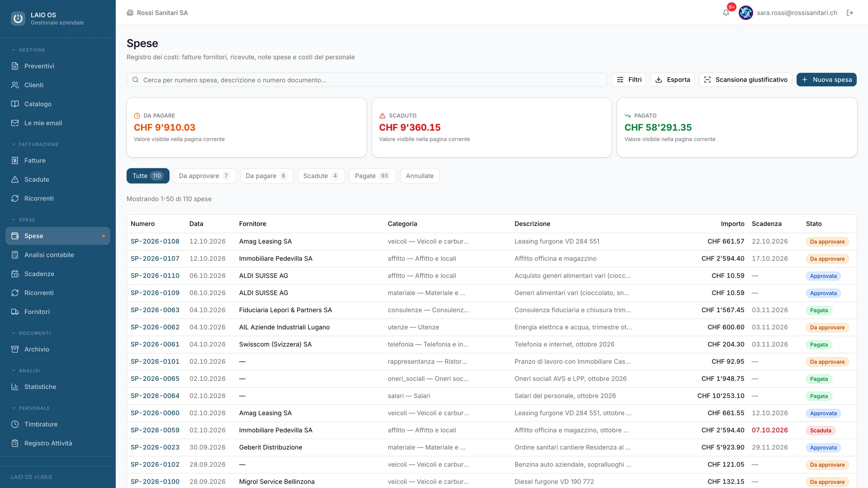Viewport: 868px width, 488px height.
Task: Collapse the PERSONALE sidebar section
Action: 30,408
